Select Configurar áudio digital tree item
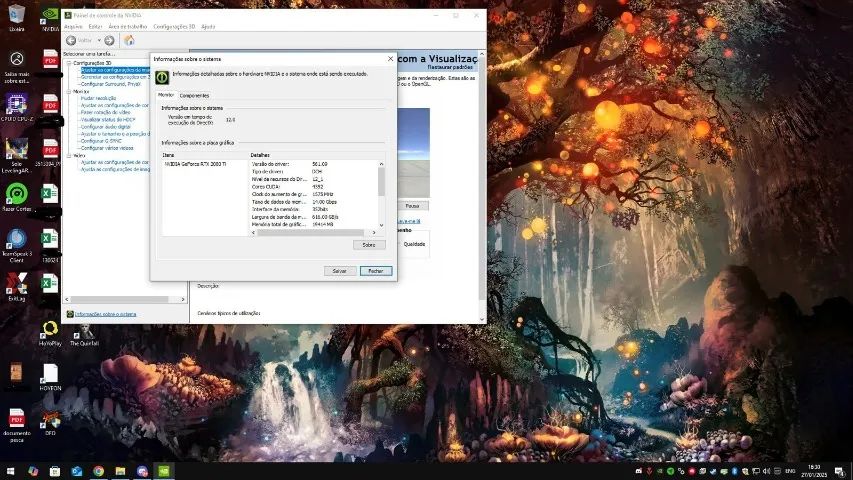853x480 pixels. (106, 127)
